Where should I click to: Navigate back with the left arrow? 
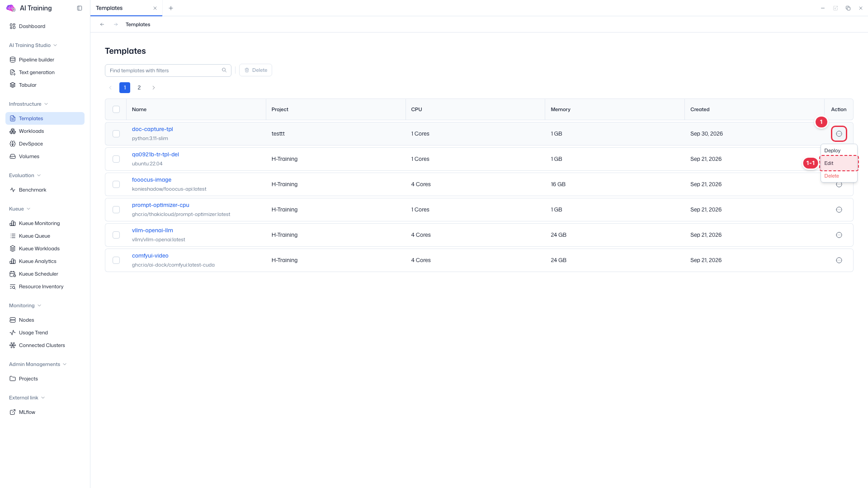(102, 24)
